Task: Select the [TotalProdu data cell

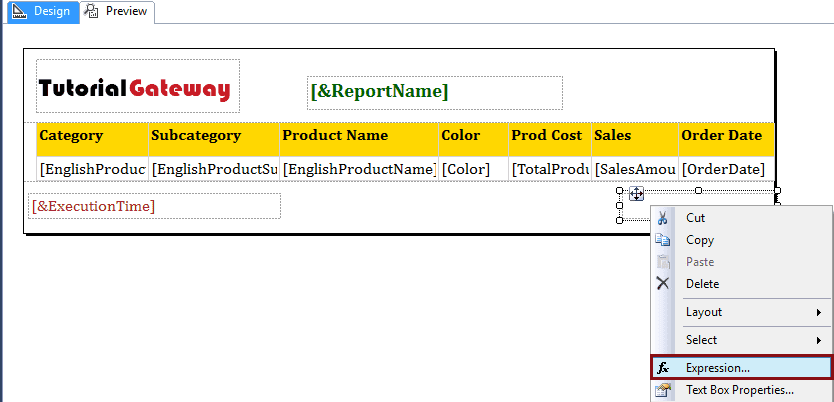Action: 550,169
